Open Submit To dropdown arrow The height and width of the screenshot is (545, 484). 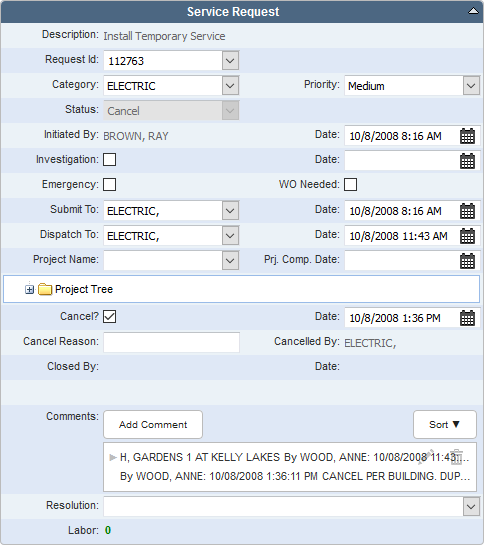(x=230, y=211)
